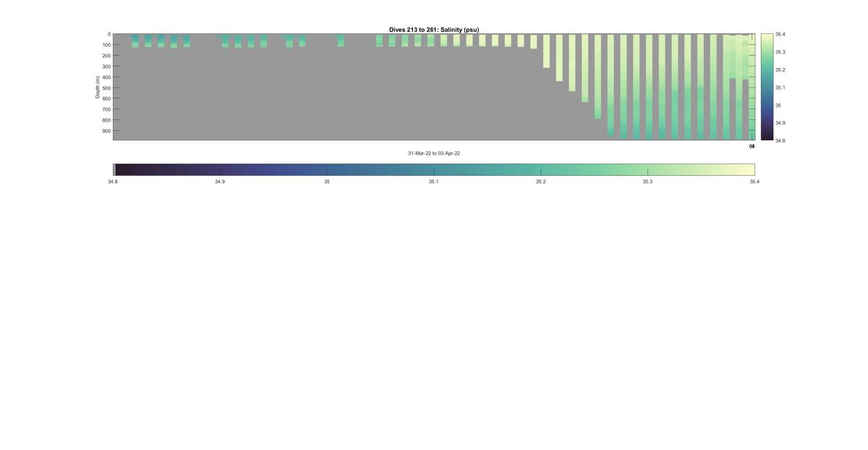Click the depth axis tick label '0'
The height and width of the screenshot is (450, 868).
(x=109, y=34)
